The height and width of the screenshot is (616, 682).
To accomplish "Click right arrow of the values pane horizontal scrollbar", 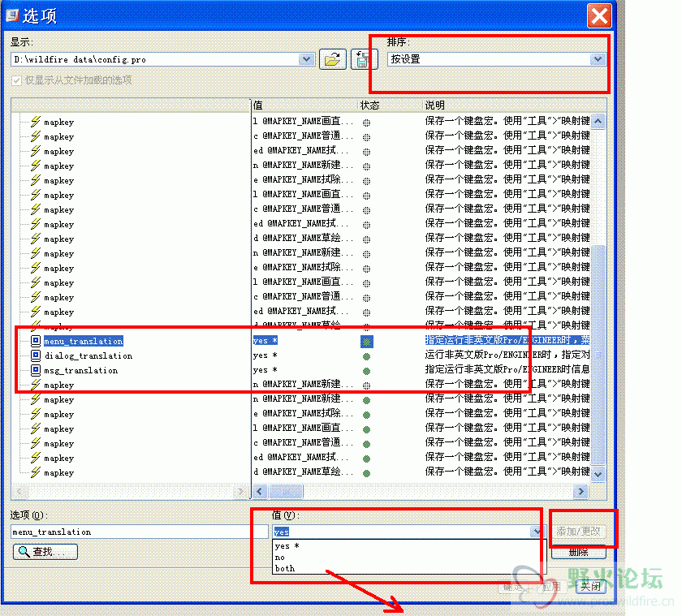I will click(x=581, y=492).
